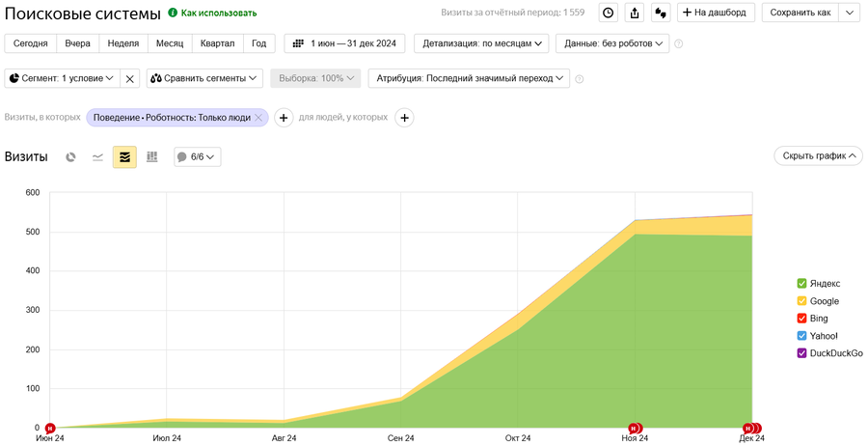The height and width of the screenshot is (446, 868).
Task: Select the pie chart view icon
Action: click(70, 157)
